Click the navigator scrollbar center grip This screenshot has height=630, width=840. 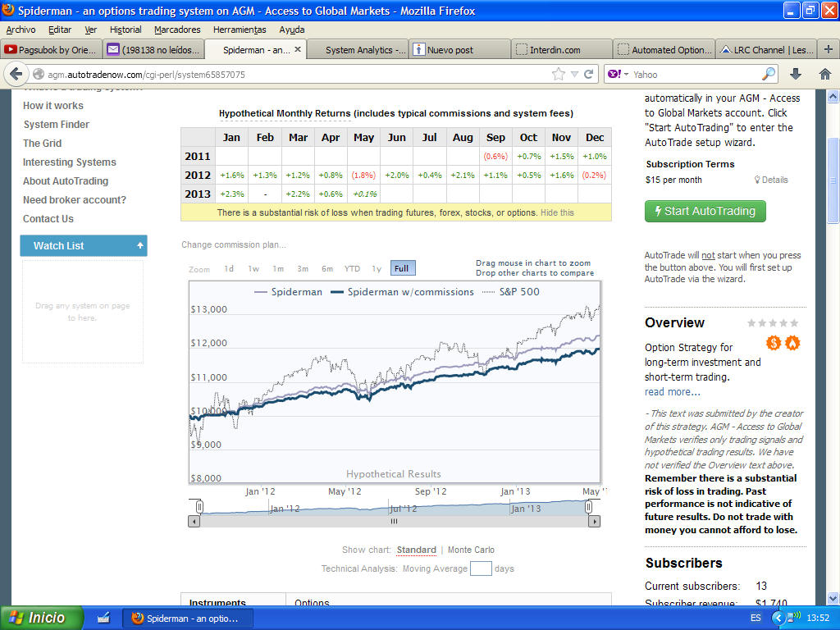[394, 521]
